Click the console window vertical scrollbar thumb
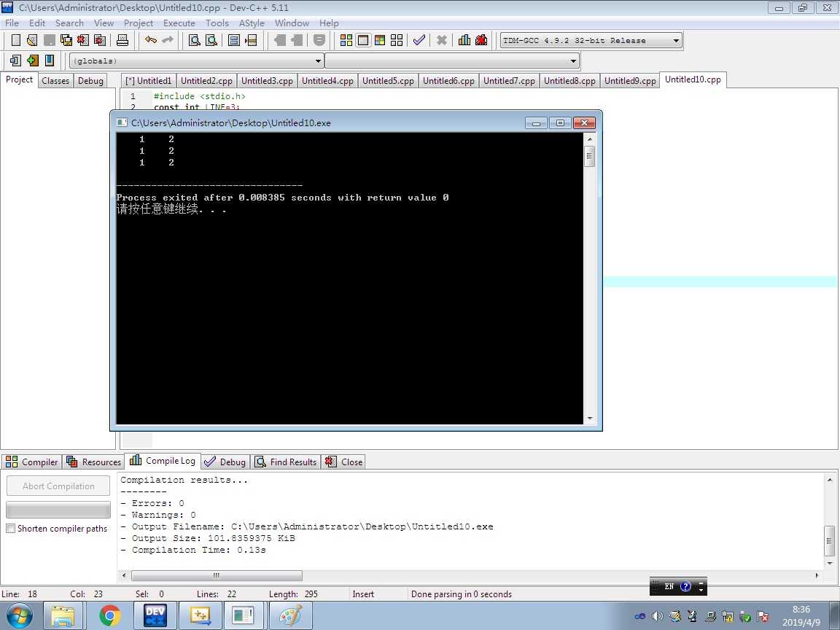Image resolution: width=840 pixels, height=630 pixels. [x=589, y=156]
